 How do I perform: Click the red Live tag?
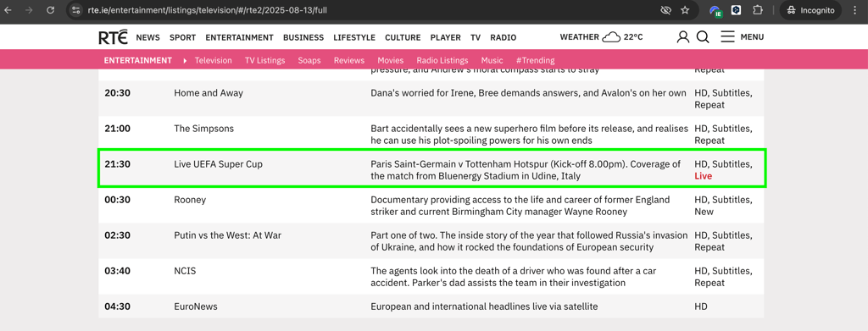point(703,176)
